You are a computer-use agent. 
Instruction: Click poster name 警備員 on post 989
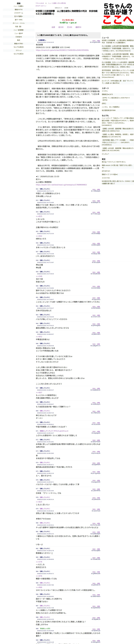[45, 629]
